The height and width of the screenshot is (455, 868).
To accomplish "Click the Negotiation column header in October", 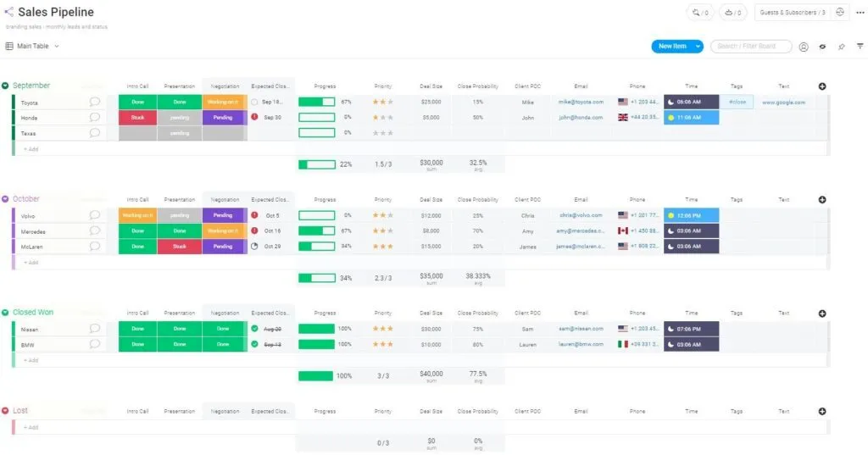I will [x=224, y=200].
